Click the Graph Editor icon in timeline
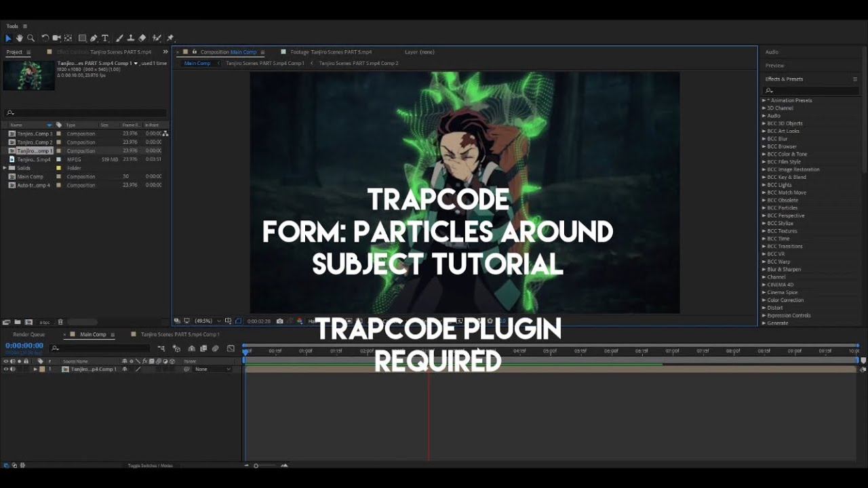The image size is (868, 488). tap(231, 348)
